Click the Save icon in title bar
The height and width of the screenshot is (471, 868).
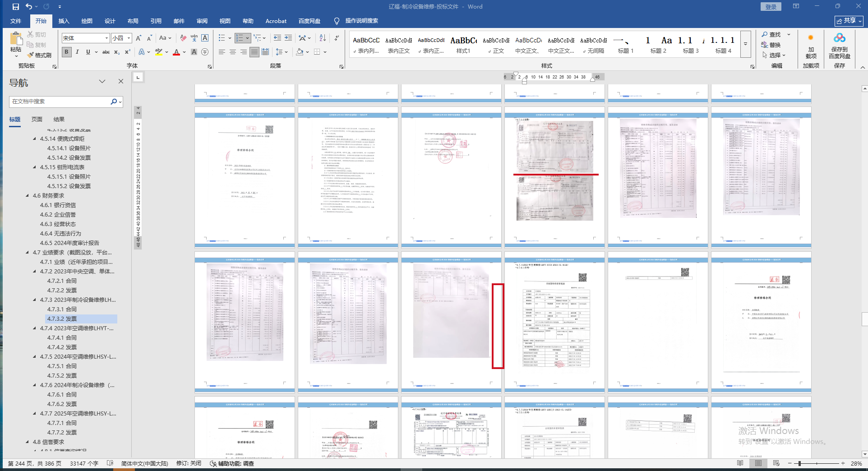tap(16, 7)
